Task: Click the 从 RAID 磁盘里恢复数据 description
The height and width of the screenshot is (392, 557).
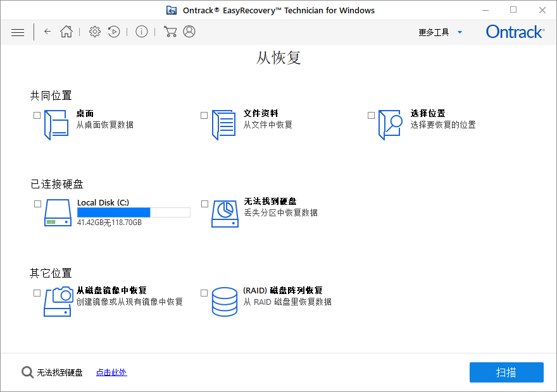Action: [x=287, y=302]
